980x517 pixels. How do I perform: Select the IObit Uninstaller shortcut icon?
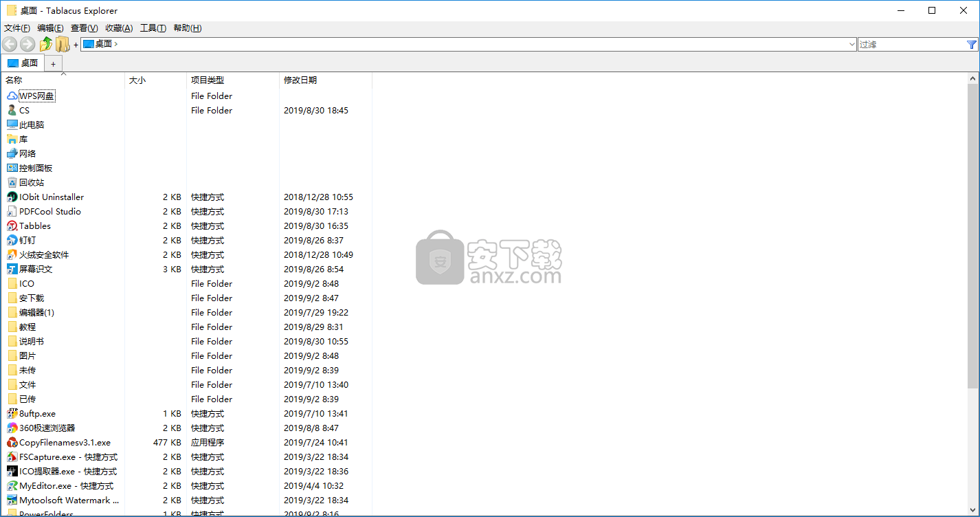point(12,197)
